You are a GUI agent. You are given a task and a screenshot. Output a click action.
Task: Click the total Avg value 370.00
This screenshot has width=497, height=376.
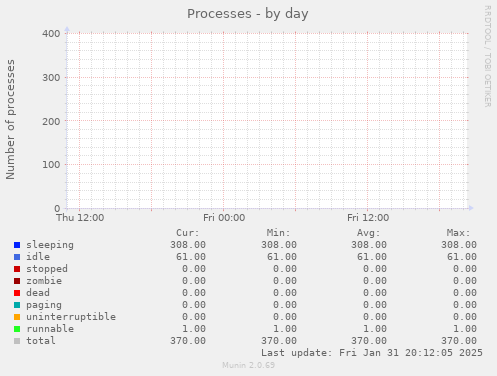pos(369,341)
